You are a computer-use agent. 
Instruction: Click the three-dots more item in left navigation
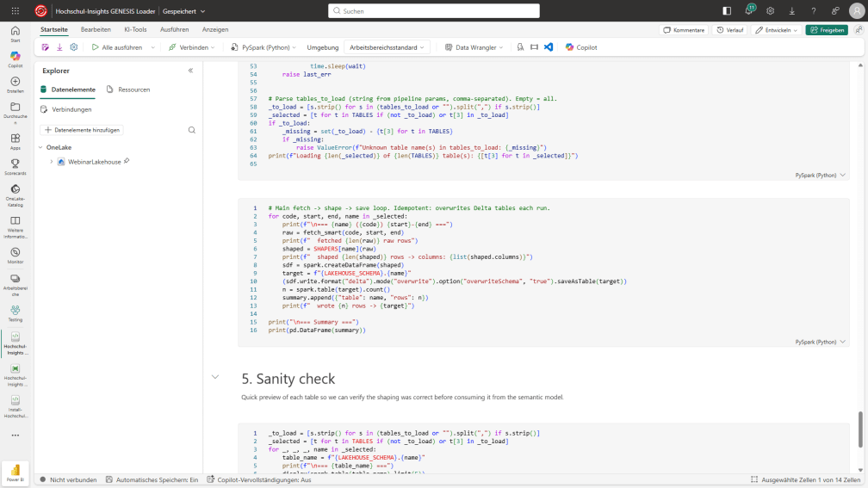[x=15, y=435]
